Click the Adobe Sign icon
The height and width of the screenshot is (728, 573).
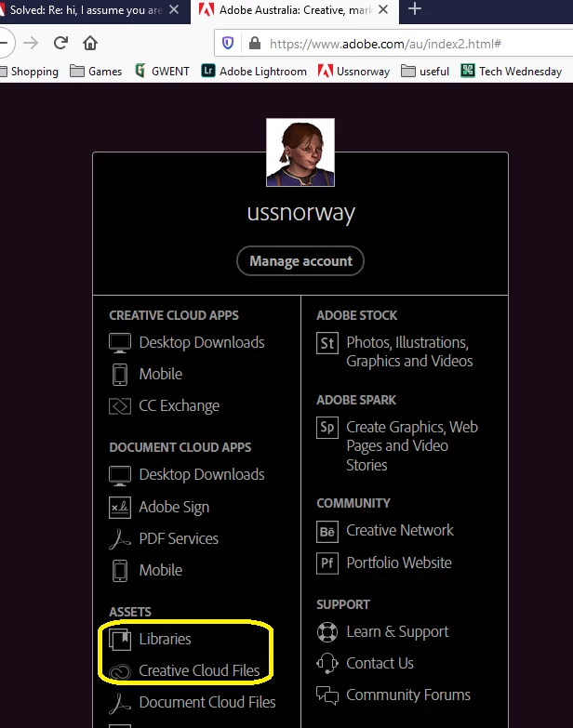coord(120,507)
